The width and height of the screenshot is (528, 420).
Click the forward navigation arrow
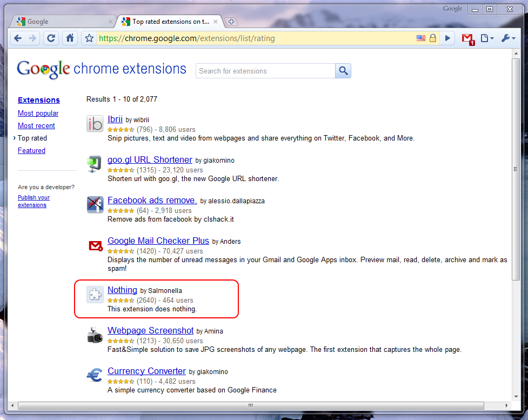pos(32,38)
